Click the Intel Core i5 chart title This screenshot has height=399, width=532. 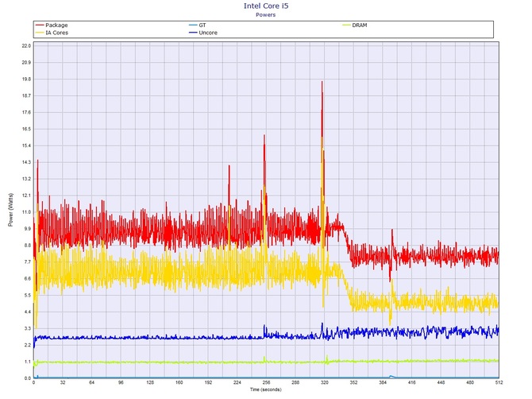(266, 6)
